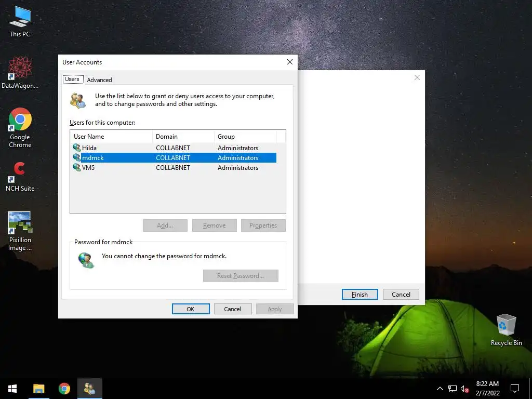Click the disabled Remove button
Image resolution: width=532 pixels, height=399 pixels.
click(214, 225)
